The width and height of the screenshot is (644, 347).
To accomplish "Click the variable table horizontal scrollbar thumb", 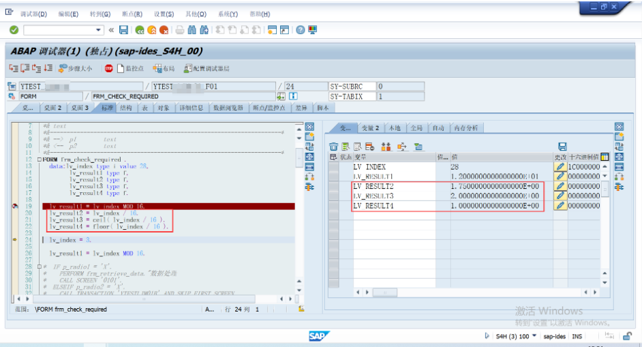I will pos(385,292).
